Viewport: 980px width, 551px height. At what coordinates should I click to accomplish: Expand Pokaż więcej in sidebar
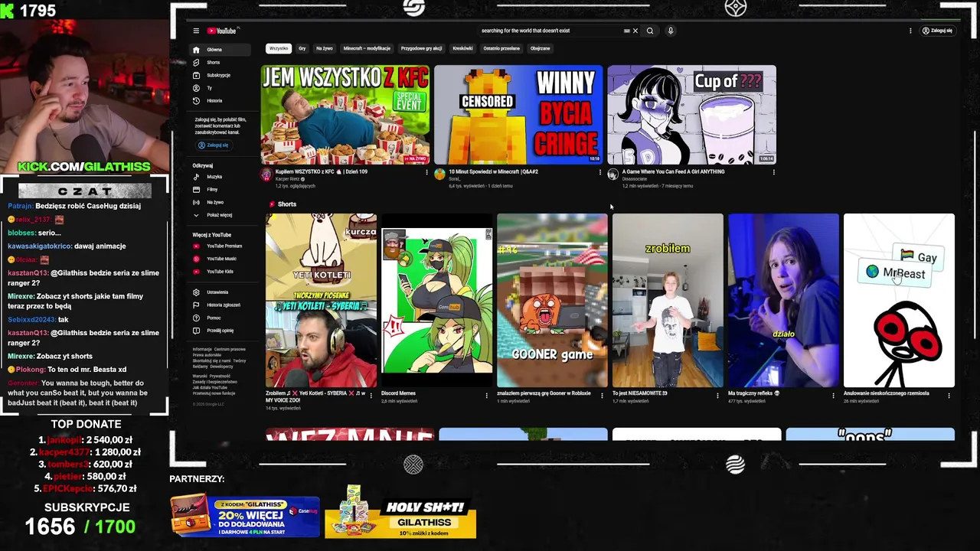[220, 215]
